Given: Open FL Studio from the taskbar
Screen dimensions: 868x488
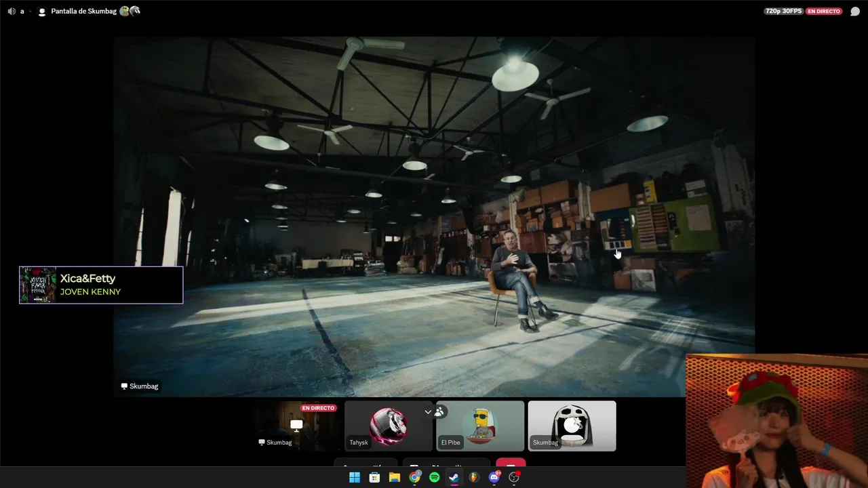Looking at the screenshot, I should point(474,477).
